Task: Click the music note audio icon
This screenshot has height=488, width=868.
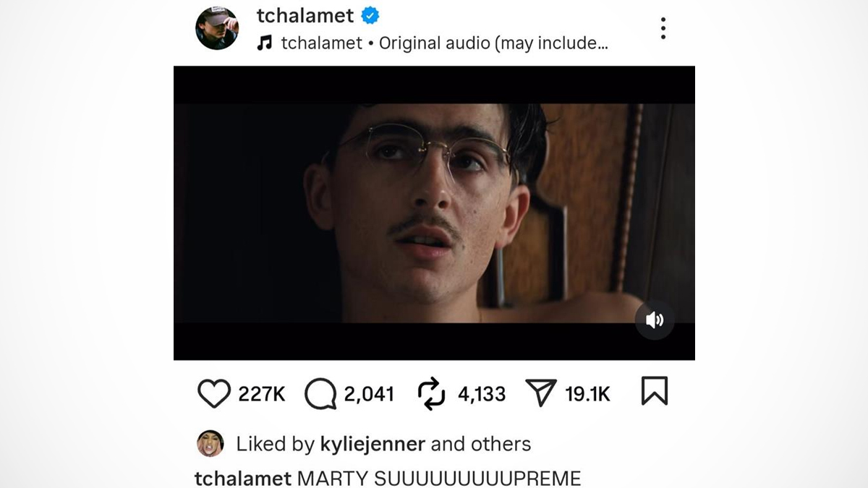Action: coord(265,43)
